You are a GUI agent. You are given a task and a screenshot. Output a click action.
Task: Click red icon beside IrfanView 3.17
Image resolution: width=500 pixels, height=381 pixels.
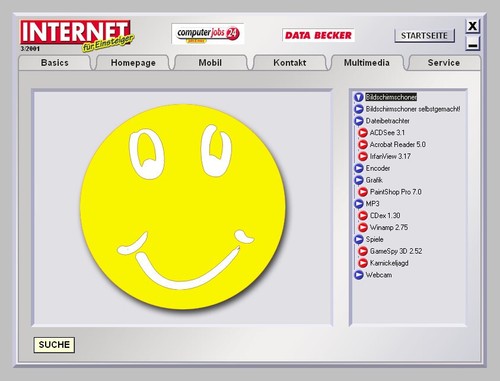(x=363, y=156)
